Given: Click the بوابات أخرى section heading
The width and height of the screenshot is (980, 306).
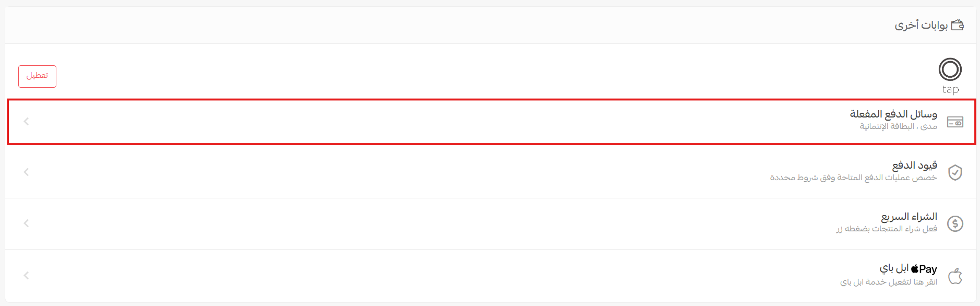Looking at the screenshot, I should pos(921,25).
